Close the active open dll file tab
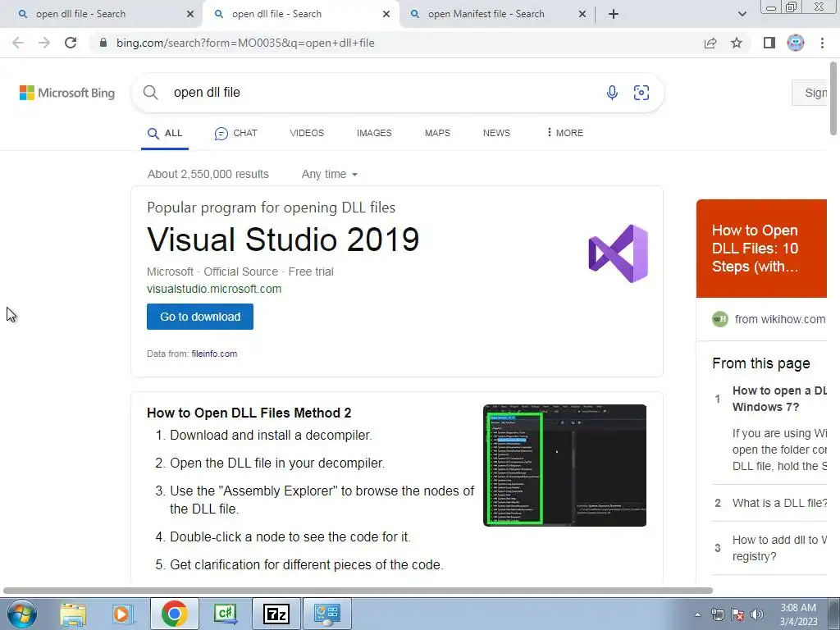840x630 pixels. (386, 14)
